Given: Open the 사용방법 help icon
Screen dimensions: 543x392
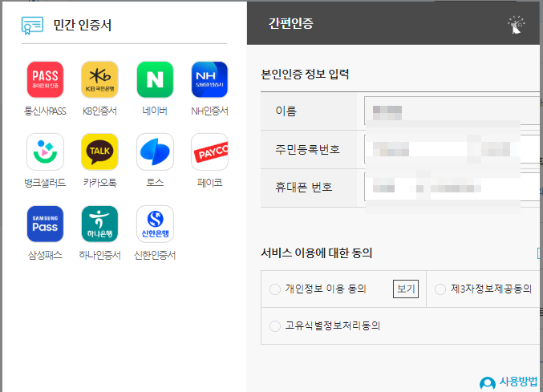Looking at the screenshot, I should (x=488, y=383).
